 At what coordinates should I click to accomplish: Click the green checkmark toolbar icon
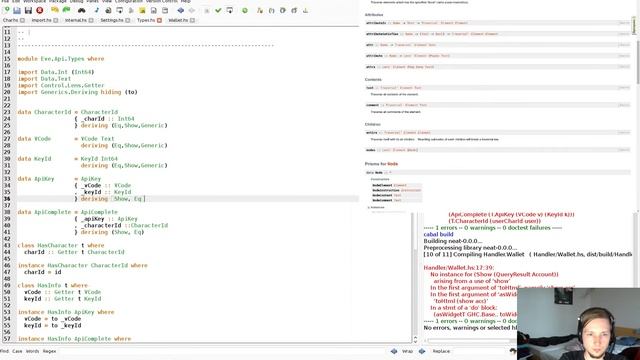pyautogui.click(x=218, y=10)
